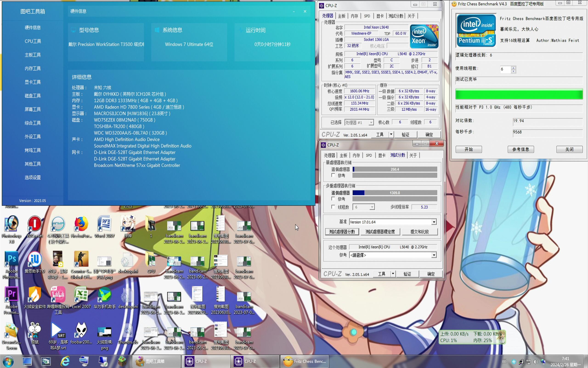Screen dimensions: 588x368
Task: Open the CPU folder on desktop
Action: (151, 262)
